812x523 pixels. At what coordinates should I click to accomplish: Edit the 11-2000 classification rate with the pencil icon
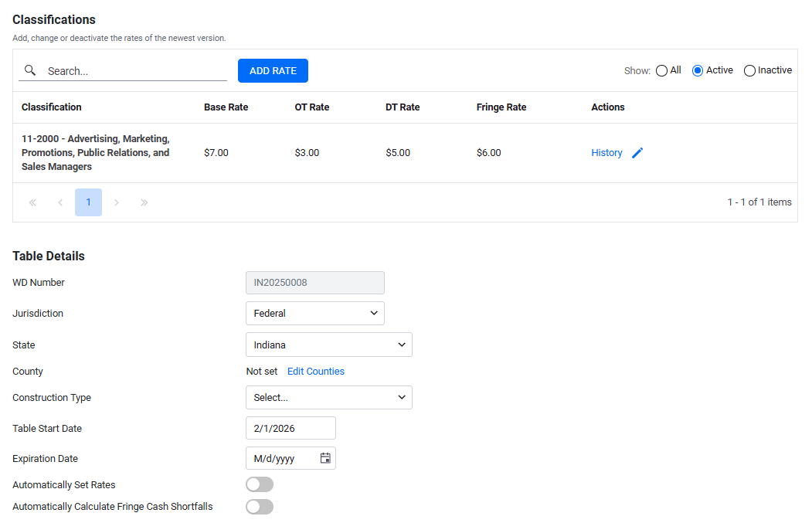pos(637,153)
